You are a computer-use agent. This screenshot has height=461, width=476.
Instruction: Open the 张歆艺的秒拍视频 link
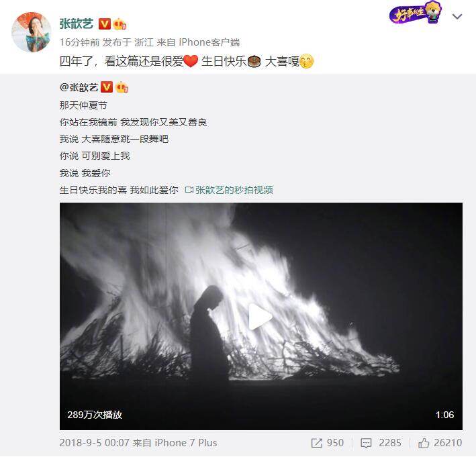pos(234,191)
